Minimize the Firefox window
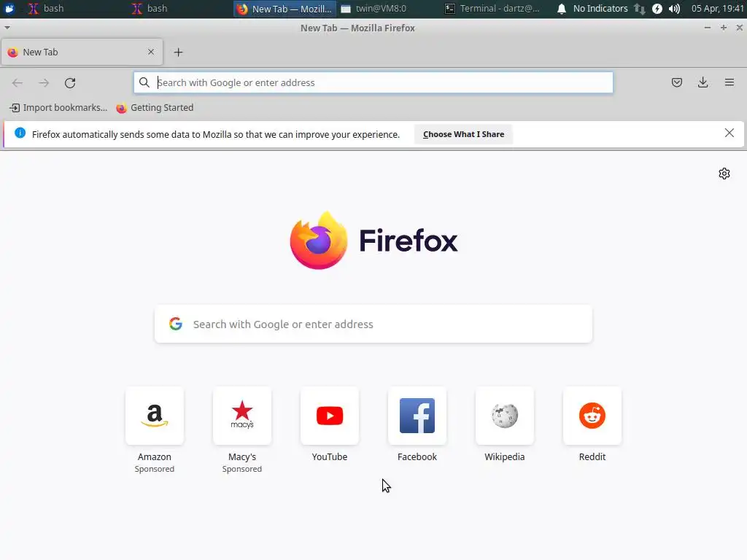 708,28
